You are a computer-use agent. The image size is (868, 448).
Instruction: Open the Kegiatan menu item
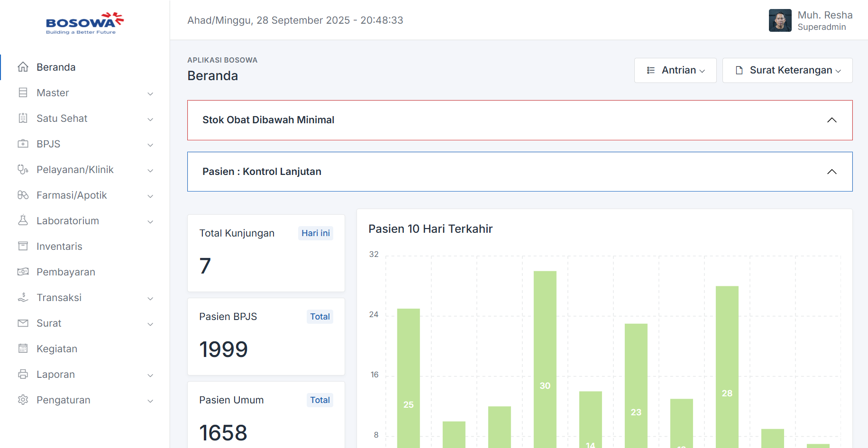click(x=57, y=349)
